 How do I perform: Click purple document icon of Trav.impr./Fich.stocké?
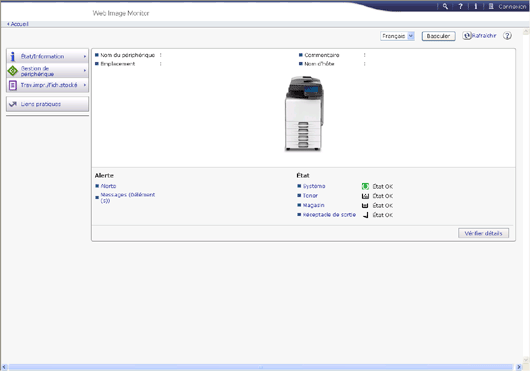click(x=13, y=85)
